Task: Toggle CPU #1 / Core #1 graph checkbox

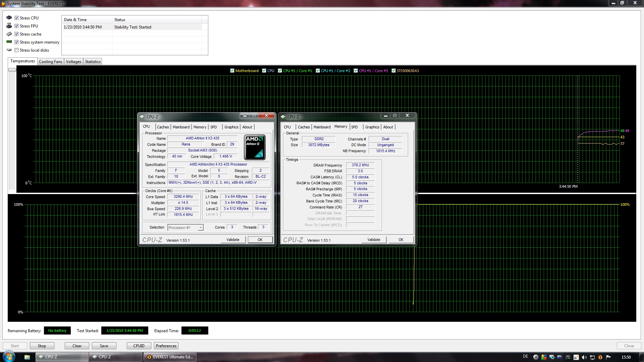Action: pyautogui.click(x=280, y=70)
